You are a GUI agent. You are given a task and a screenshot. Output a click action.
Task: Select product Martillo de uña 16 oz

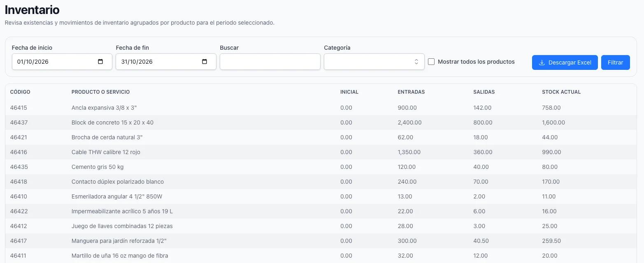click(x=120, y=256)
